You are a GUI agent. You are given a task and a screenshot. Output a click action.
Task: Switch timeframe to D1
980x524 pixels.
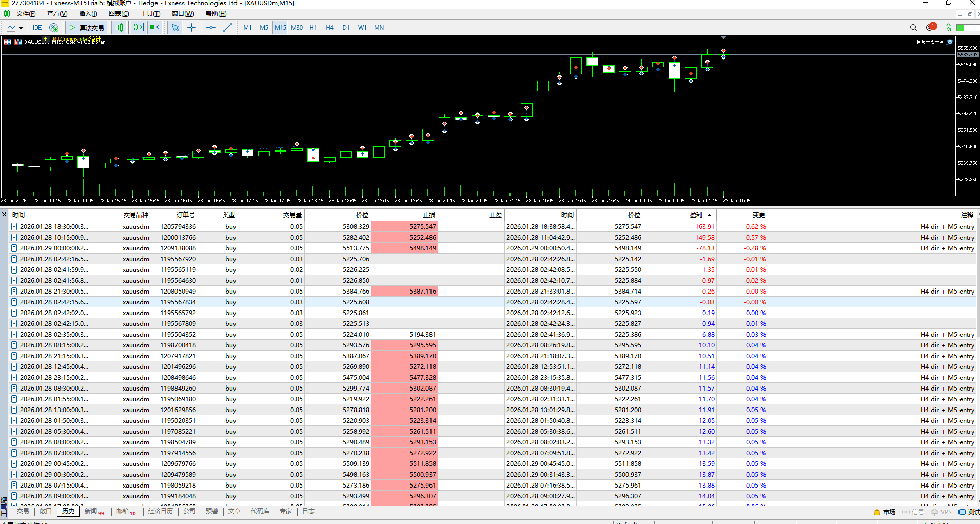pos(346,28)
